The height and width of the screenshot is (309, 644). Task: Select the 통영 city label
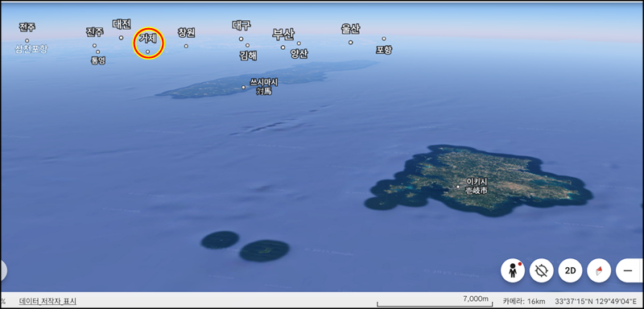97,60
